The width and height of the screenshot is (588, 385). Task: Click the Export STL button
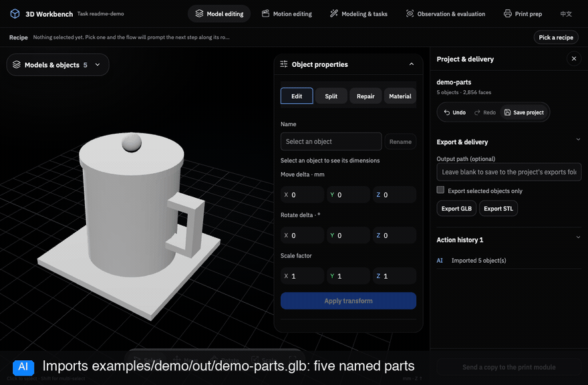498,209
